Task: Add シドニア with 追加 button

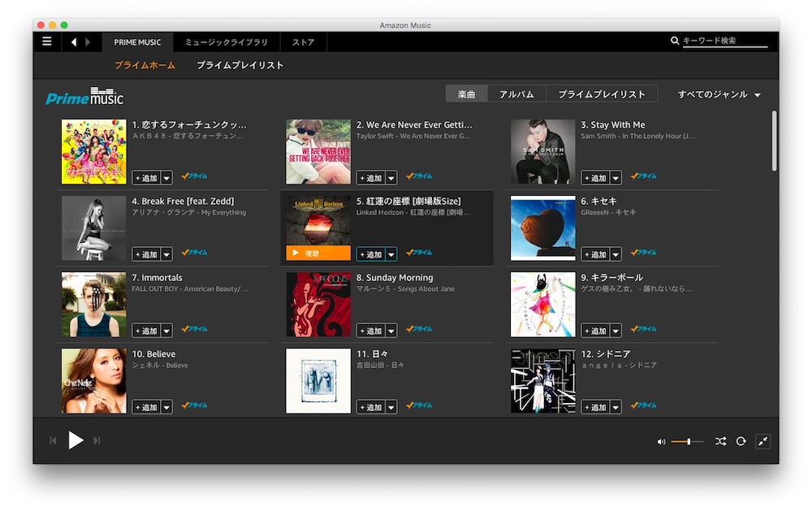Action: [x=595, y=407]
